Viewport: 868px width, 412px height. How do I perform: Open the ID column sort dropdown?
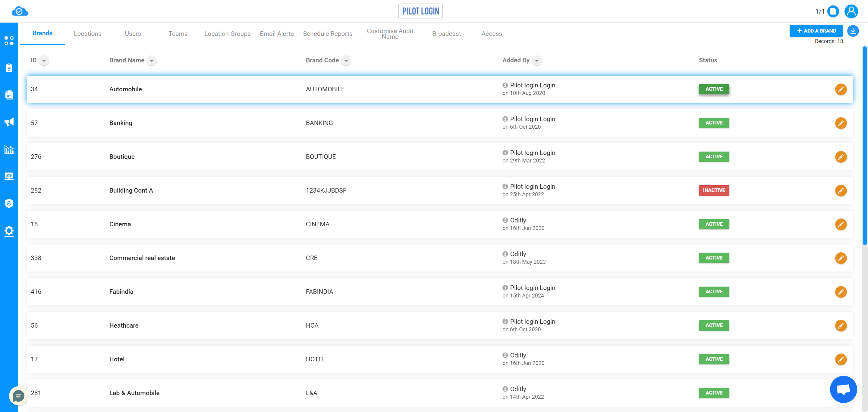44,61
